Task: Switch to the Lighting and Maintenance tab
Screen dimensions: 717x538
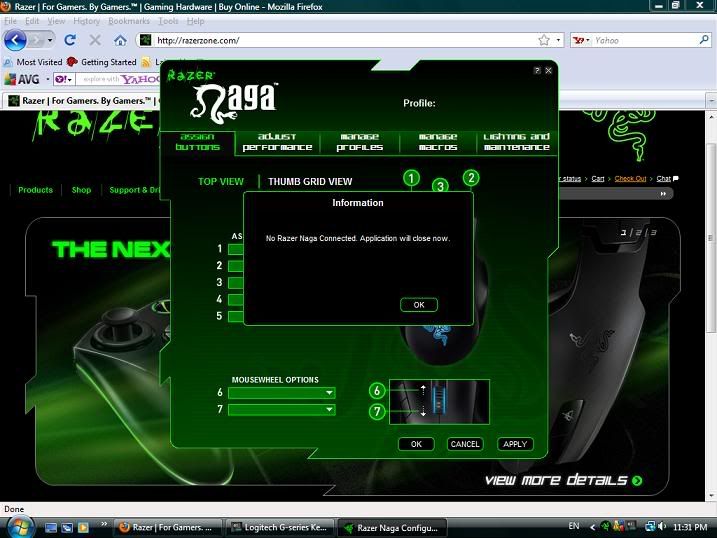Action: click(x=516, y=142)
